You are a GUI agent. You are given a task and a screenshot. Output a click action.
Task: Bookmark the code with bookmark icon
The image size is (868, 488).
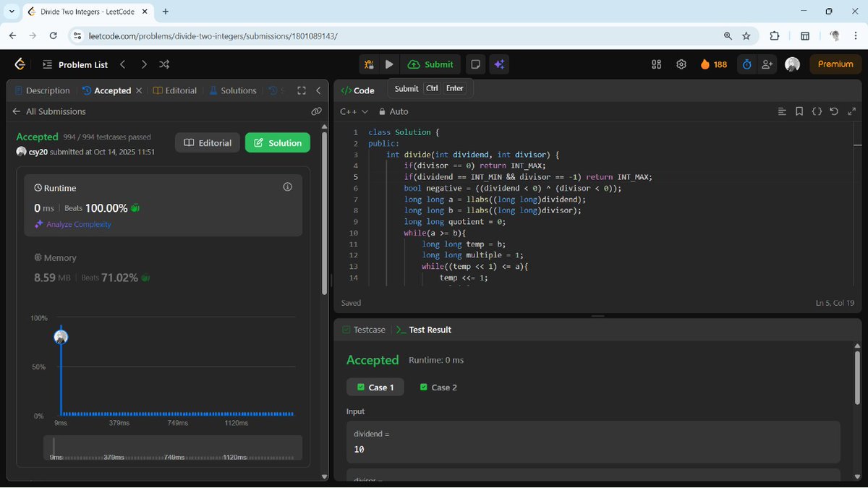click(x=799, y=111)
